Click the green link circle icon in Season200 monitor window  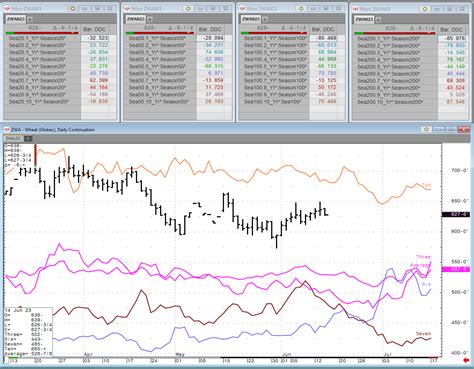(425, 9)
